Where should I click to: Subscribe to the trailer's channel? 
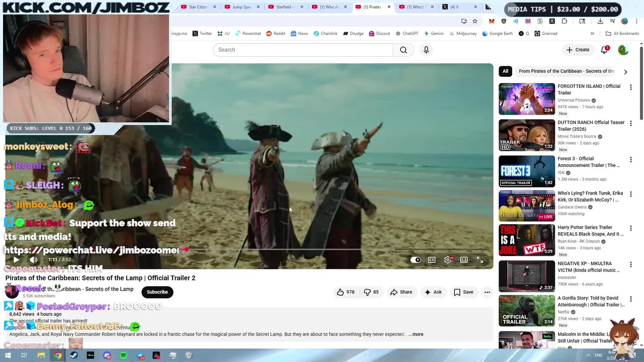(157, 292)
